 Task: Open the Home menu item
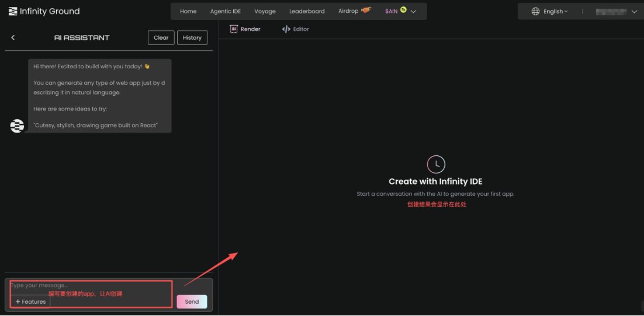pos(188,12)
